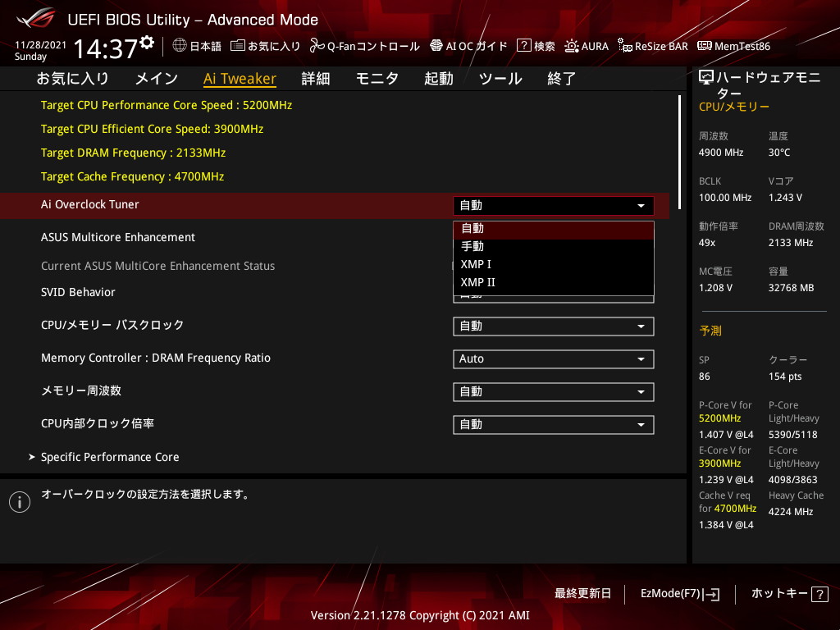The height and width of the screenshot is (630, 840).
Task: Click 4900 MHz frequency value
Action: [x=721, y=153]
